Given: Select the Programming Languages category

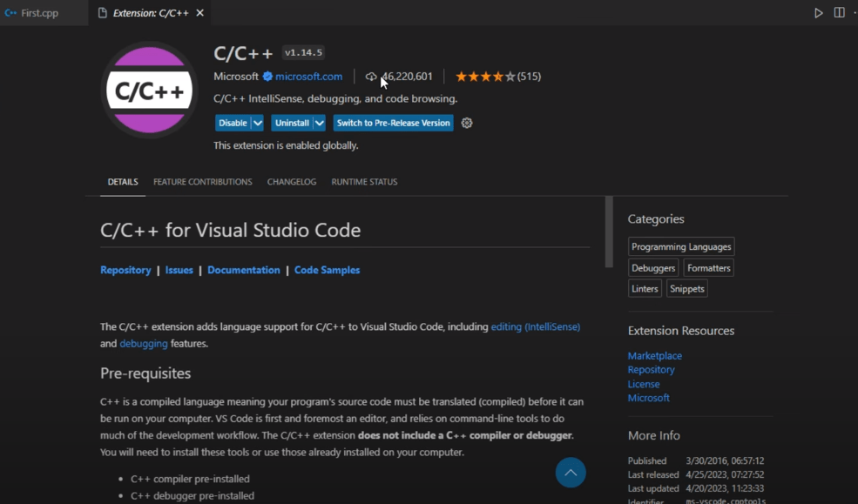Looking at the screenshot, I should (x=681, y=246).
